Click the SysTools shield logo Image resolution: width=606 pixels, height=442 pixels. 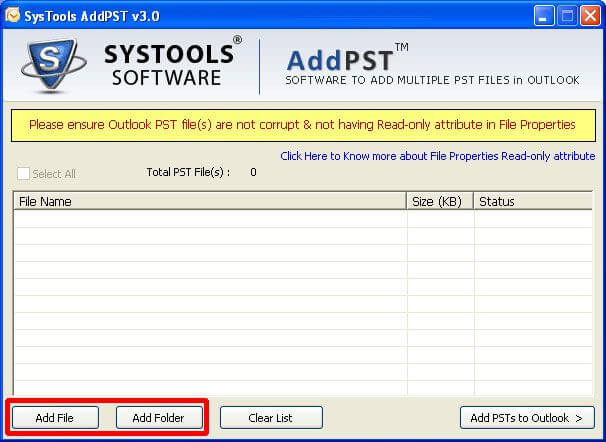[53, 65]
